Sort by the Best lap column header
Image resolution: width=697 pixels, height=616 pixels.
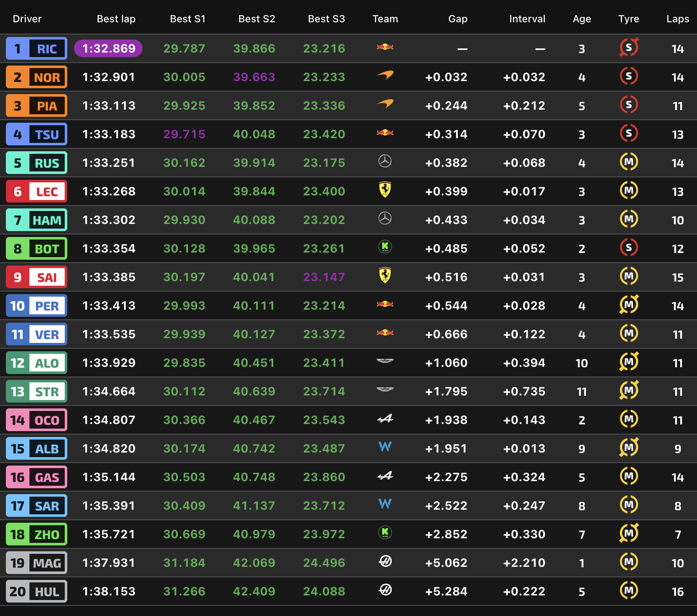pos(116,19)
